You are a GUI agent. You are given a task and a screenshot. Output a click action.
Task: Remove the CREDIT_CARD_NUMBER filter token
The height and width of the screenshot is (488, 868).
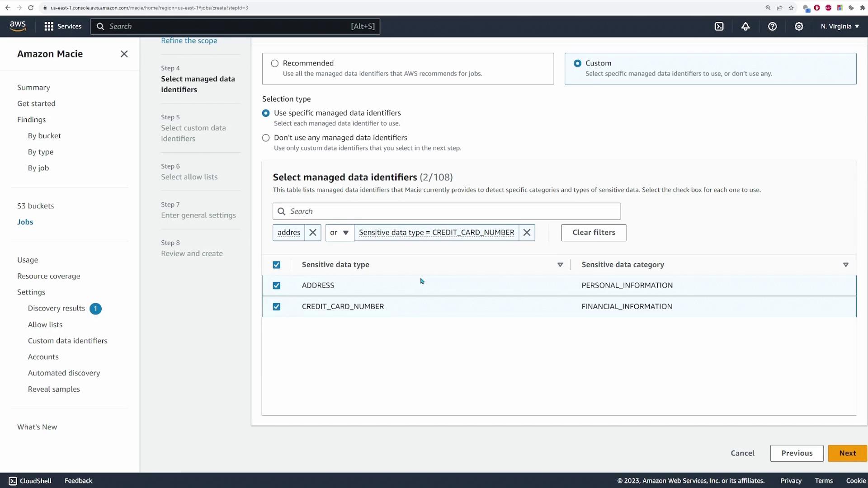tap(527, 233)
